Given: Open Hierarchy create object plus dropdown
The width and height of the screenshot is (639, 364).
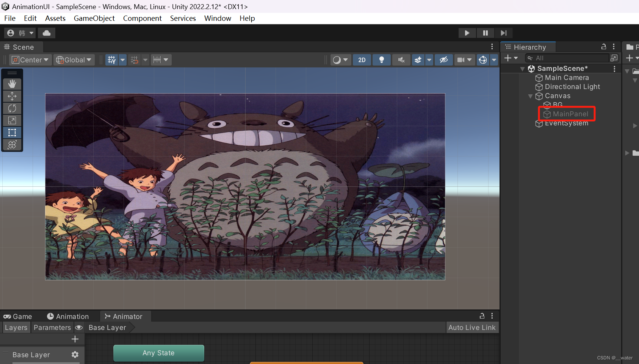Looking at the screenshot, I should [x=511, y=58].
